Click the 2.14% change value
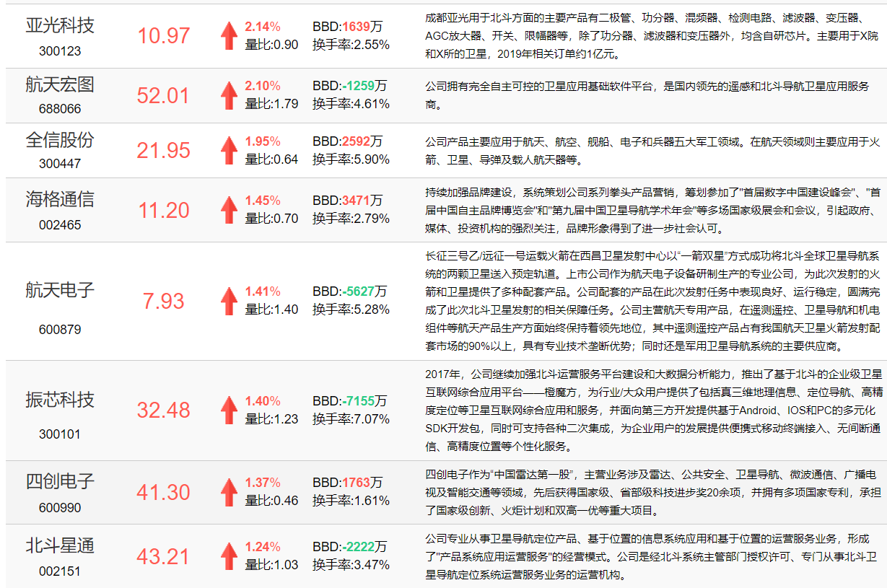The width and height of the screenshot is (887, 588). point(263,27)
